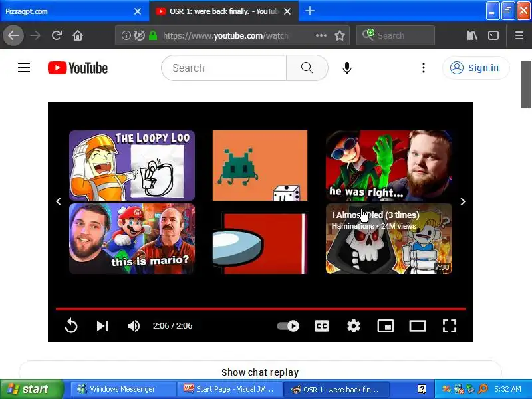Go back with the browser back arrow
The height and width of the screenshot is (399, 532).
click(13, 35)
